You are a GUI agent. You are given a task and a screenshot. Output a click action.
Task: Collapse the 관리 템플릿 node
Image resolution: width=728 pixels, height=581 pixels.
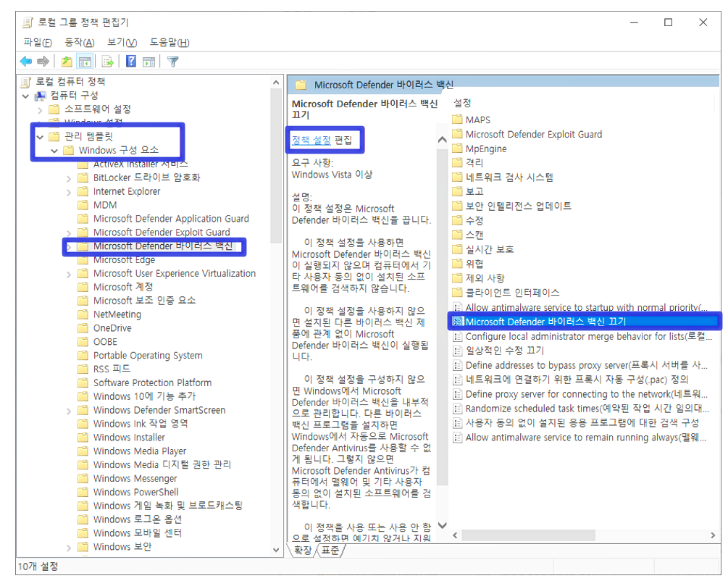[x=40, y=136]
